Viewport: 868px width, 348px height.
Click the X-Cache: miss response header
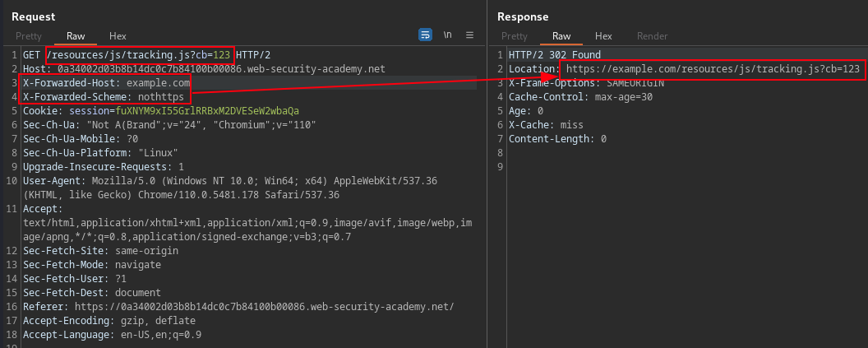(x=546, y=125)
